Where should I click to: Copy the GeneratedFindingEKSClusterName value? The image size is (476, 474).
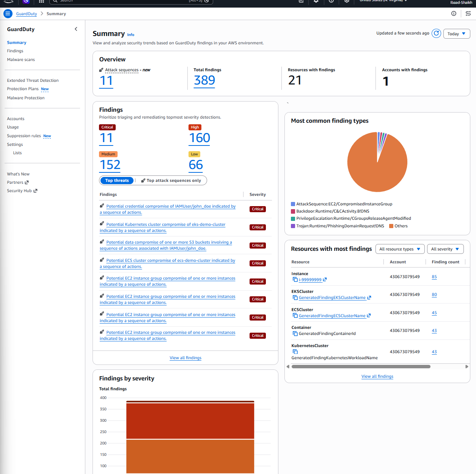point(295,297)
